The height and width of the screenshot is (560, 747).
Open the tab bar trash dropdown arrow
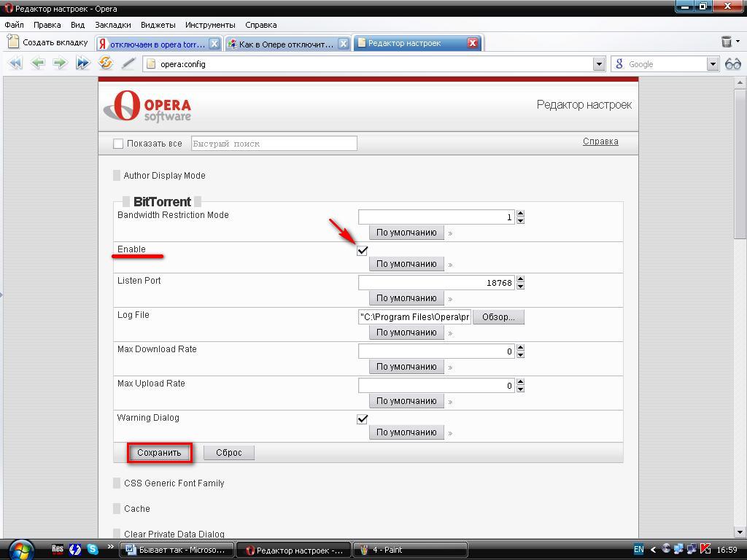click(x=738, y=42)
